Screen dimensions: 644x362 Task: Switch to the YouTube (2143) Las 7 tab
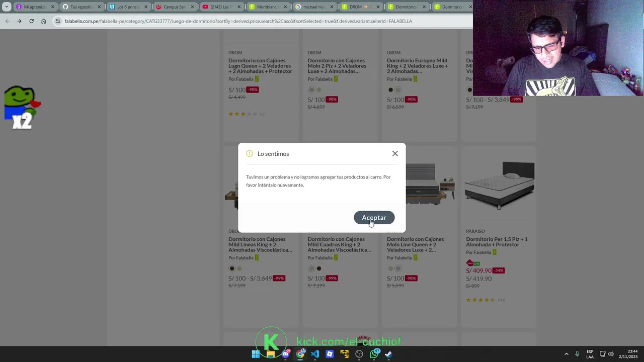click(x=220, y=7)
